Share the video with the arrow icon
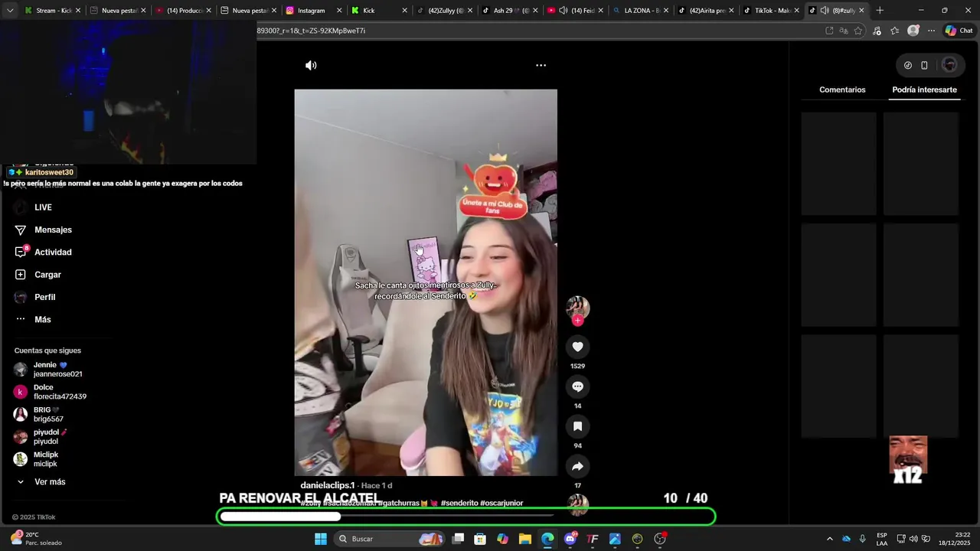The height and width of the screenshot is (551, 980). tap(577, 466)
